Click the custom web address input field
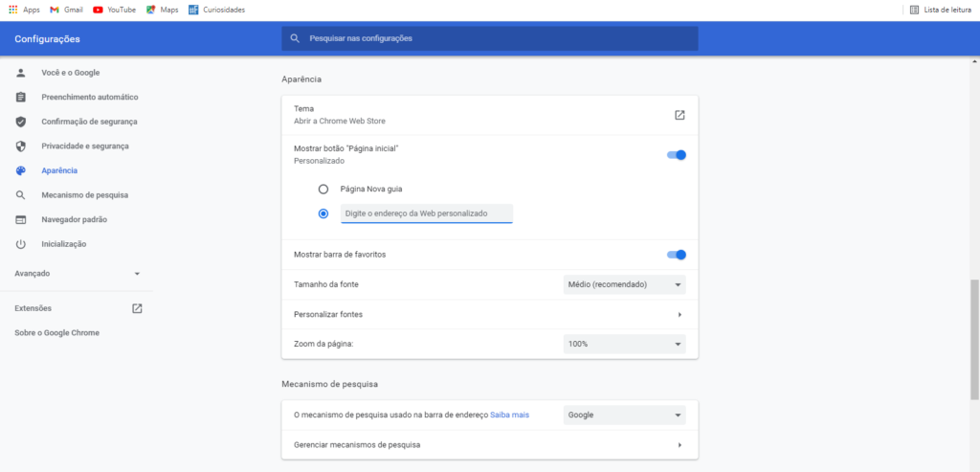 tap(427, 214)
